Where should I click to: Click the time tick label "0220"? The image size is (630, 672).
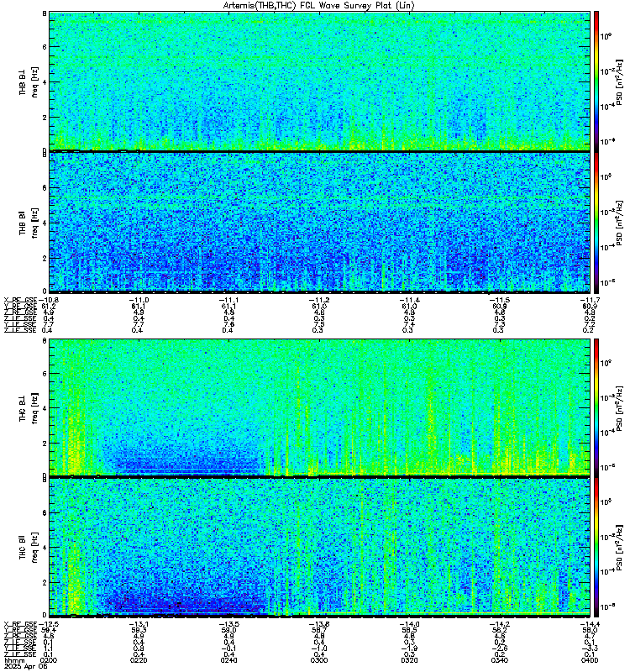click(139, 660)
